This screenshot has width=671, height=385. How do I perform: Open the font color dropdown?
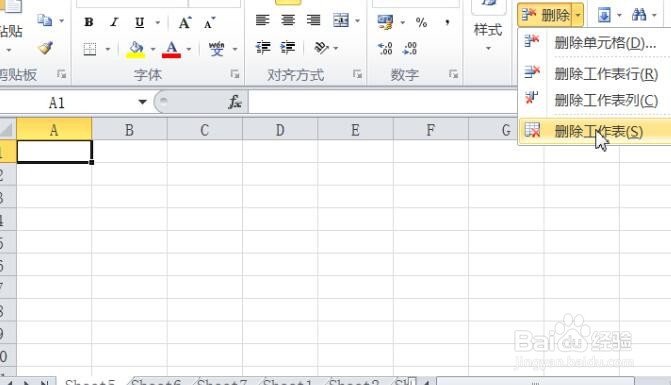pos(189,50)
